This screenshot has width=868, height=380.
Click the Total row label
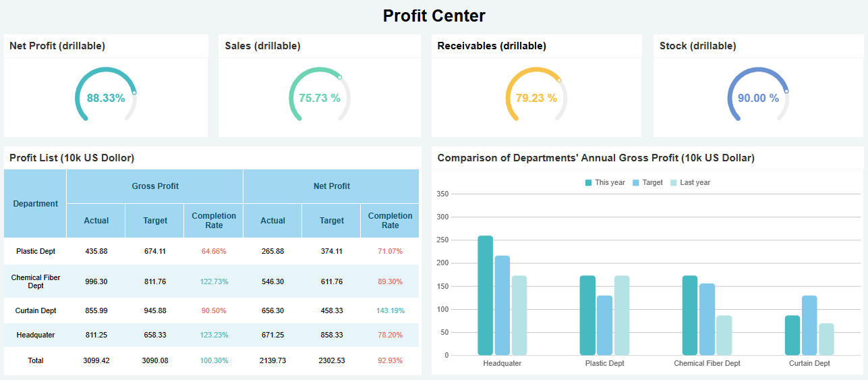(x=36, y=360)
